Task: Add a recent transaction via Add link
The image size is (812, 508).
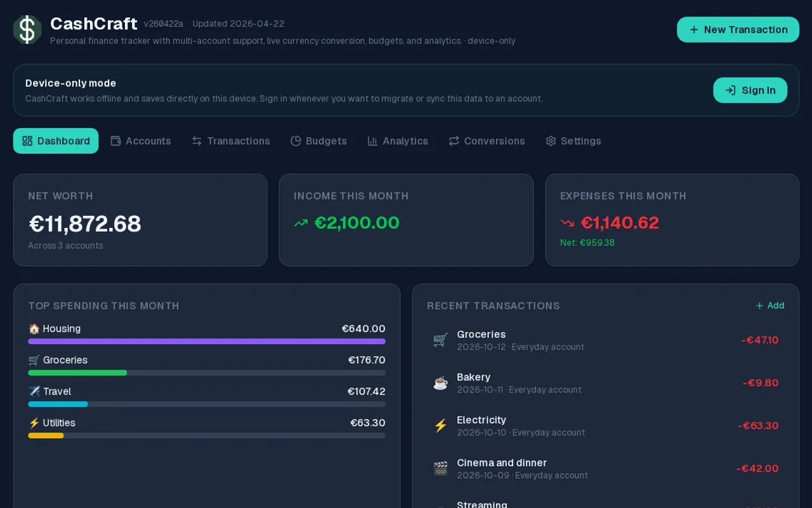Action: tap(769, 305)
